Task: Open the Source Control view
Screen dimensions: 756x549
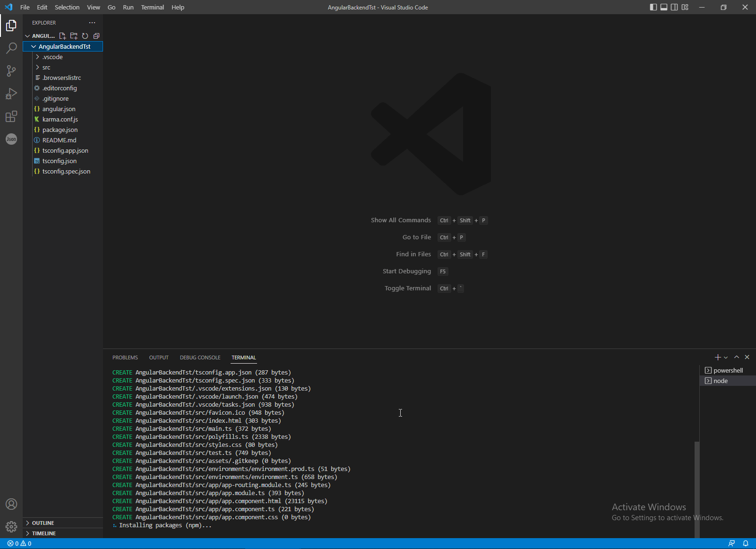Action: 11,71
